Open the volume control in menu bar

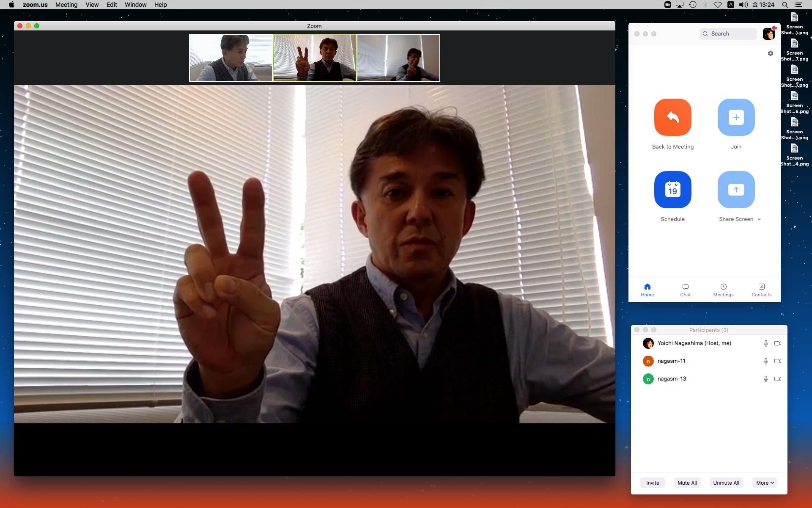point(743,5)
